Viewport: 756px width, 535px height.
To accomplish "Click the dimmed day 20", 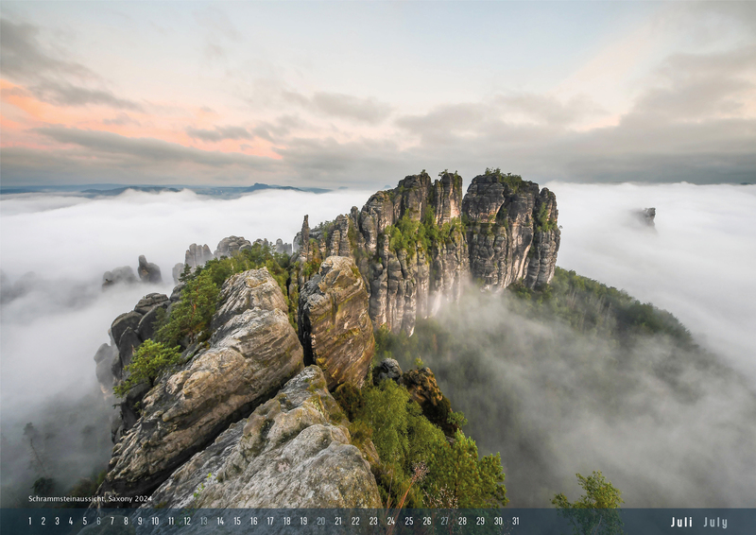I will tap(320, 521).
